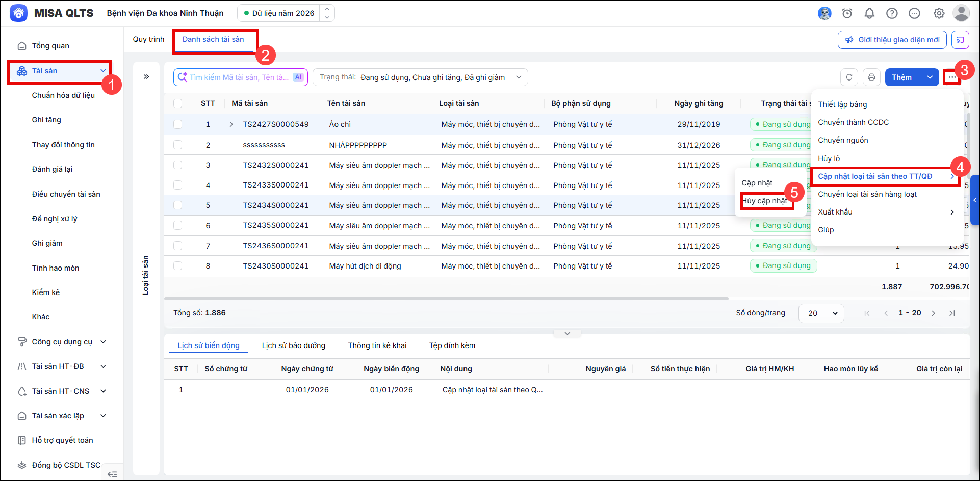980x481 pixels.
Task: Open the alarm clock reminder icon
Action: (847, 13)
